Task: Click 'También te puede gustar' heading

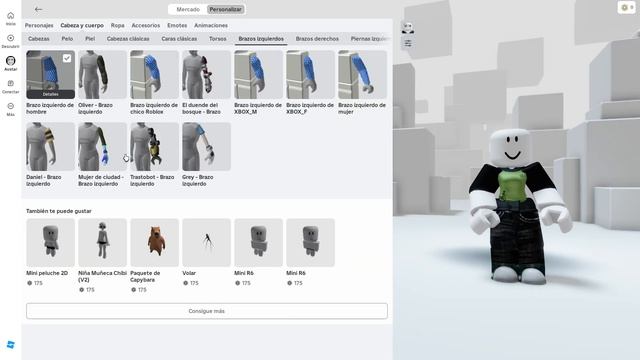Action: [59, 211]
